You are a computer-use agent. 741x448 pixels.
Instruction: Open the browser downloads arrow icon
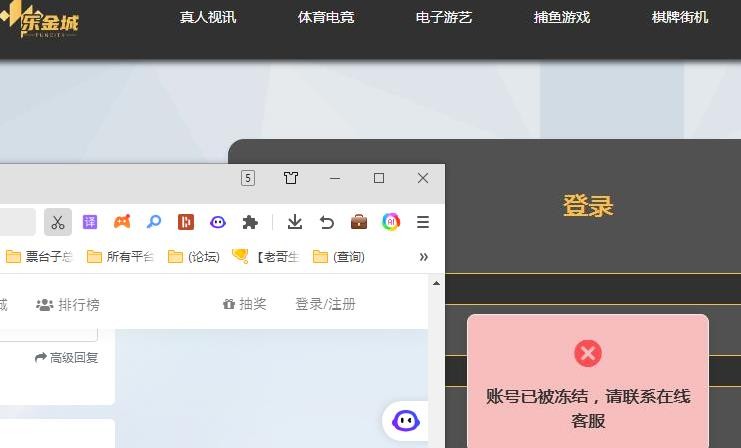(294, 222)
